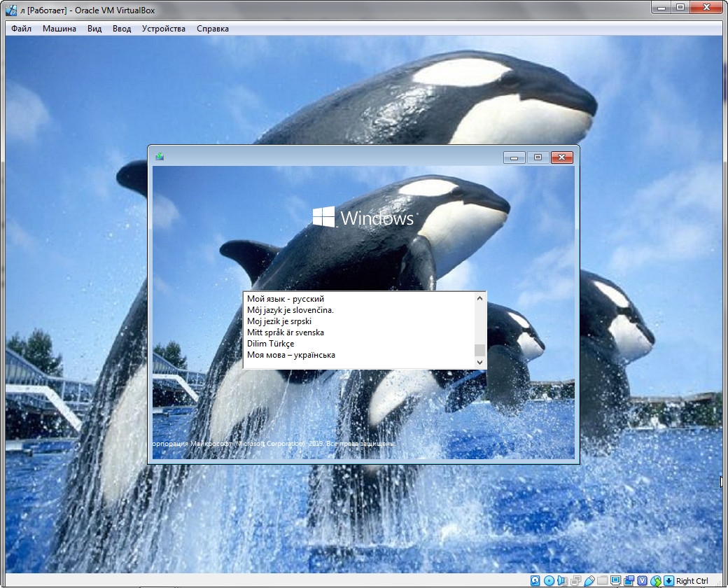The image size is (728, 588).
Task: Select 'Mitt språk är svenska' list entry
Action: [286, 332]
